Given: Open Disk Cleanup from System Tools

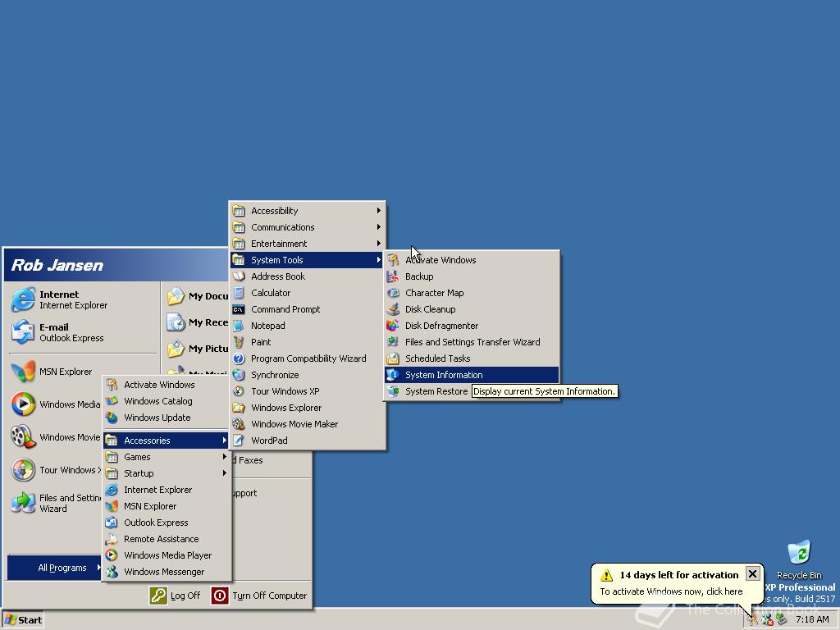Looking at the screenshot, I should click(430, 309).
